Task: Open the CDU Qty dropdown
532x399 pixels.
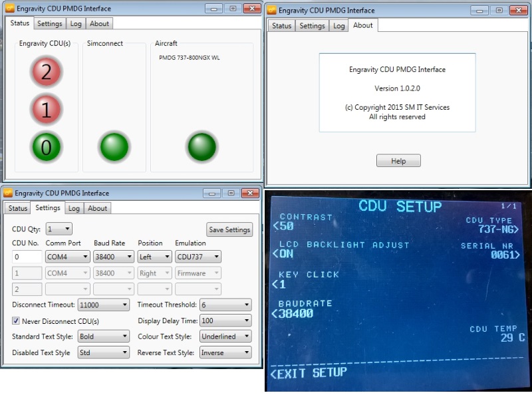Action: click(x=59, y=229)
